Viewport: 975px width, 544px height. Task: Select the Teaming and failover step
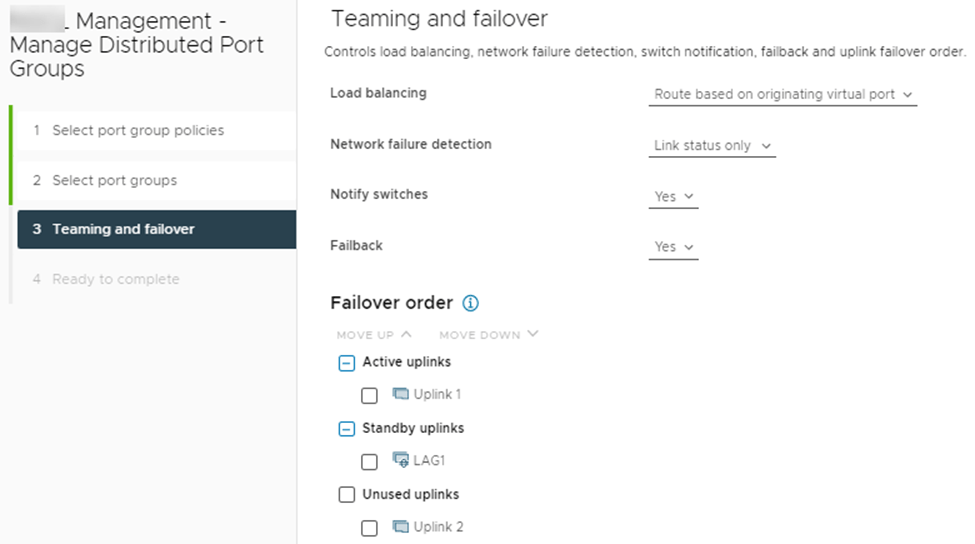pos(123,229)
